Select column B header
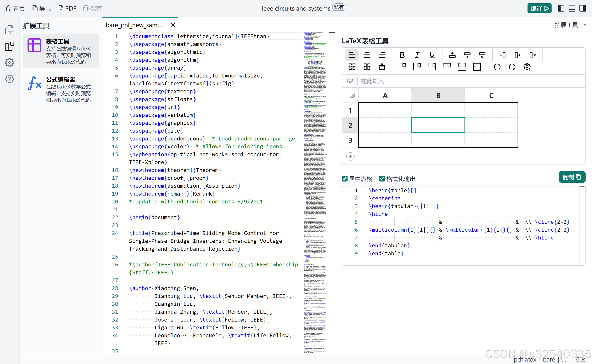The width and height of the screenshot is (592, 364). click(x=438, y=96)
